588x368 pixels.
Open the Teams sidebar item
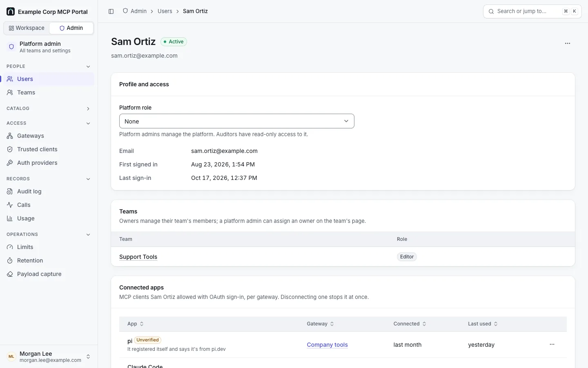(x=49, y=92)
